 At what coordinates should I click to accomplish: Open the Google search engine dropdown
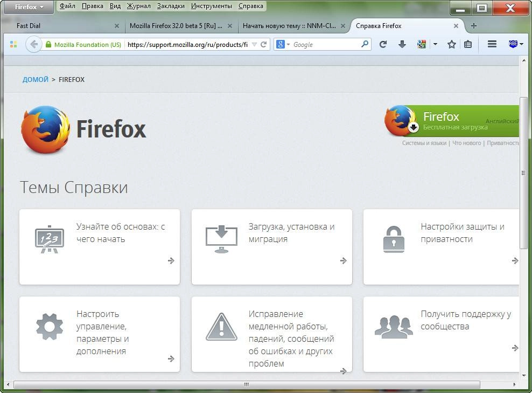click(x=283, y=45)
